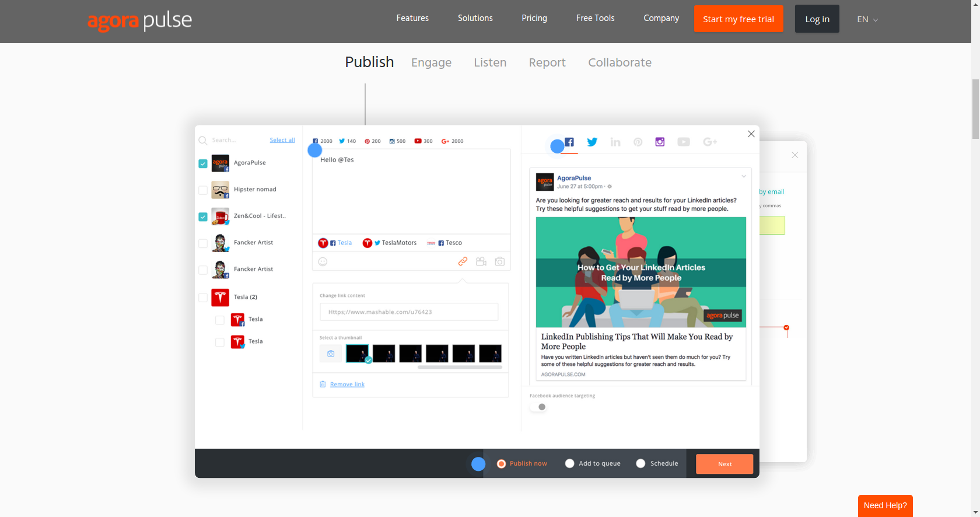Open the Solutions menu
This screenshot has width=980, height=517.
(475, 18)
